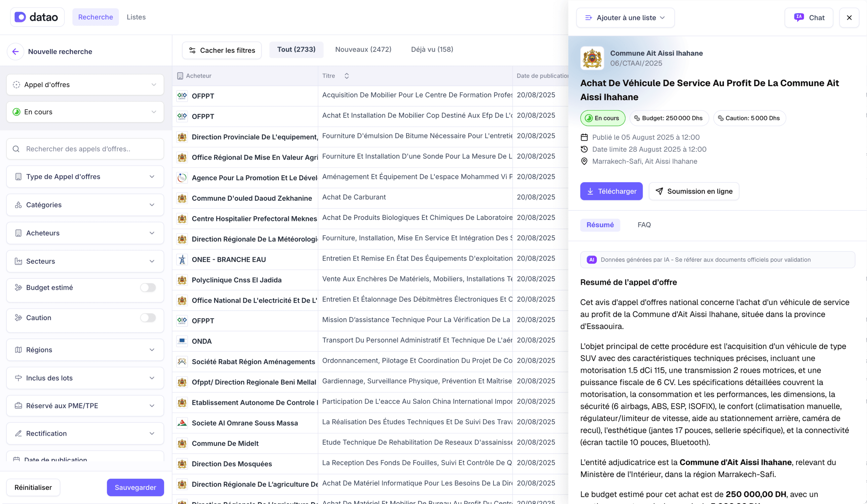Click the Réservé aux PME/TPE briefcase icon
Image resolution: width=867 pixels, height=504 pixels.
pos(18,405)
